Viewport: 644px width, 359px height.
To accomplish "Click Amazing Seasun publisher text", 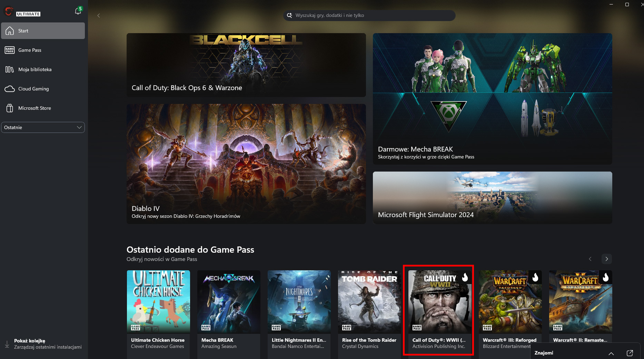I will point(219,346).
